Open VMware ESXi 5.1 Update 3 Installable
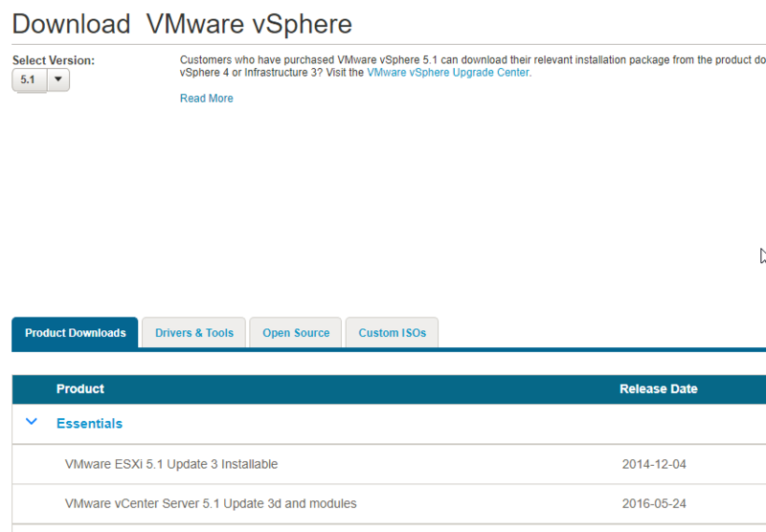This screenshot has height=532, width=766. 171,464
